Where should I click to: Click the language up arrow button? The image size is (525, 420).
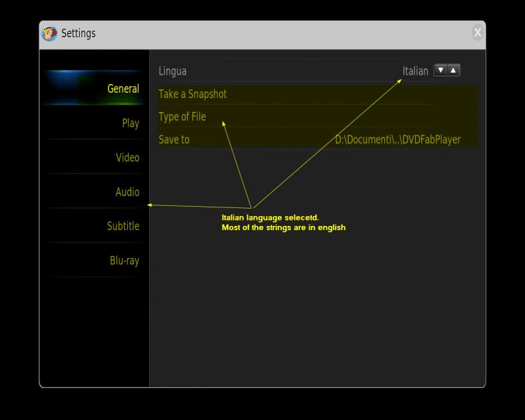tap(453, 71)
